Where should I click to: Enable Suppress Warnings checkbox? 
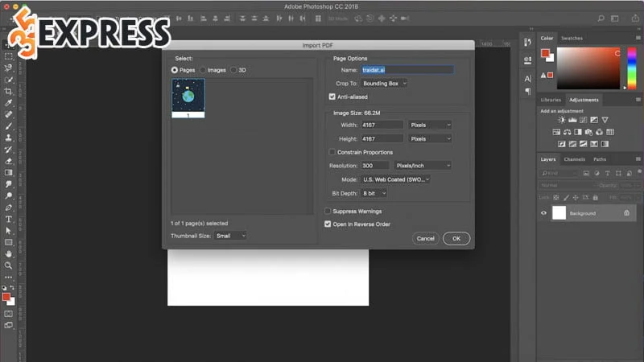click(x=328, y=211)
